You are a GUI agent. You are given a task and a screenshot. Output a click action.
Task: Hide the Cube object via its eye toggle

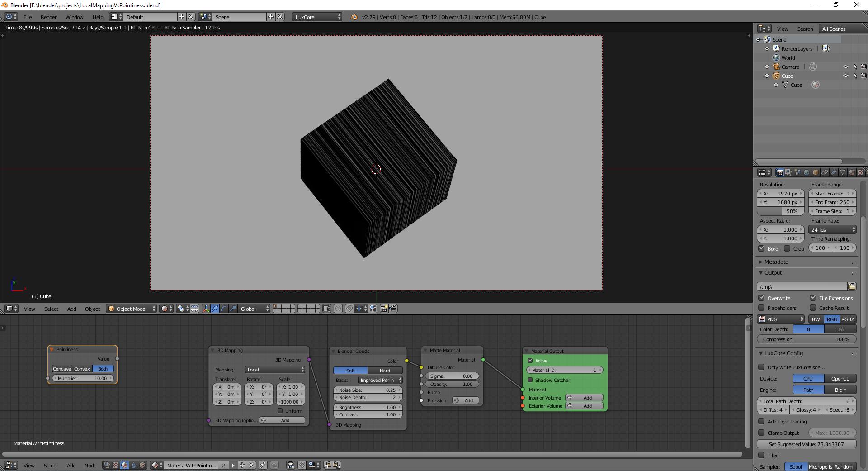pos(846,76)
